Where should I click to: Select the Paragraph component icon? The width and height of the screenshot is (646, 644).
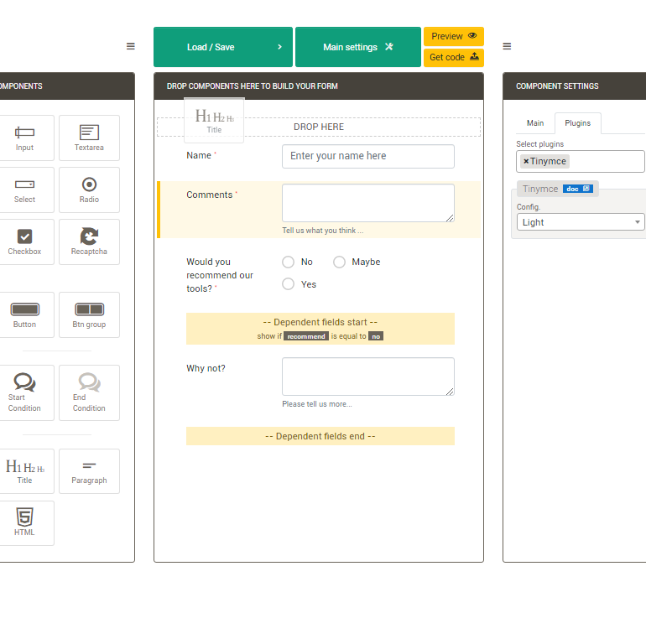[x=89, y=470]
